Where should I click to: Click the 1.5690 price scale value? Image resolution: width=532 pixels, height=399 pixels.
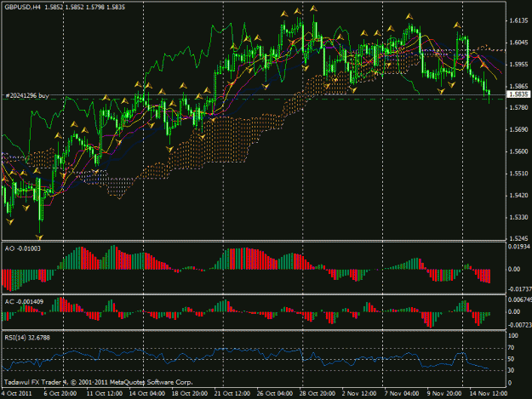518,130
